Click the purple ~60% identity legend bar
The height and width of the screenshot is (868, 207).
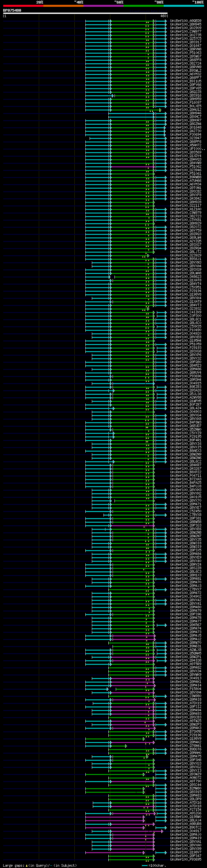tap(103, 6)
